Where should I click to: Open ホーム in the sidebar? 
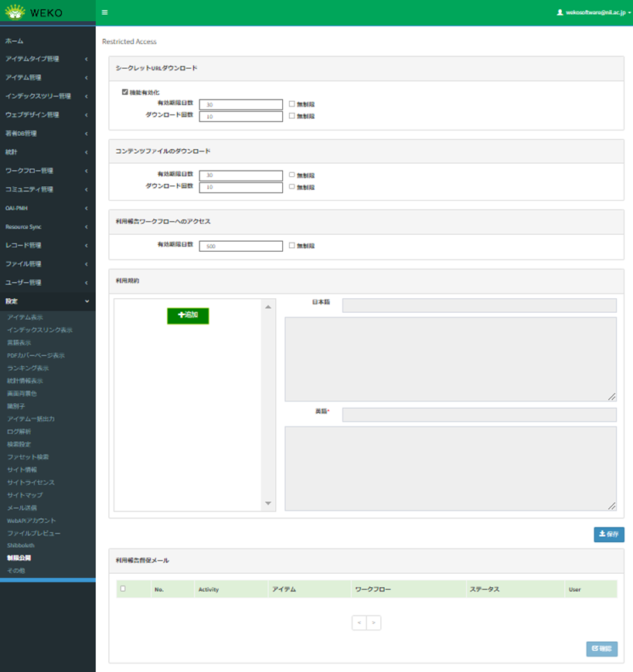(14, 40)
